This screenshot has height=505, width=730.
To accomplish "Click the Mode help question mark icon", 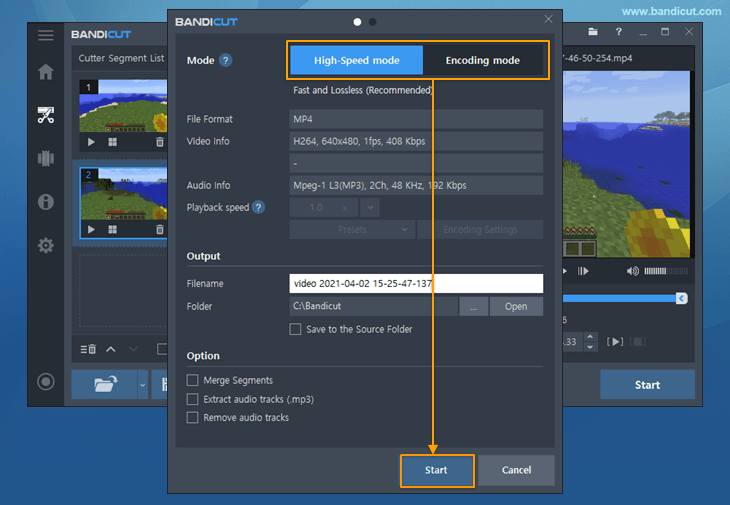I will coord(226,61).
